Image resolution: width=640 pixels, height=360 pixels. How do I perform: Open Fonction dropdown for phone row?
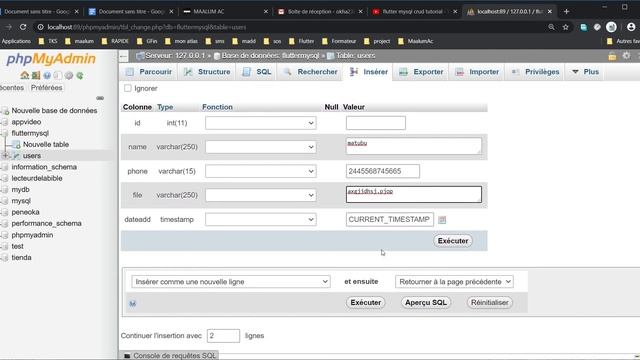pyautogui.click(x=261, y=171)
